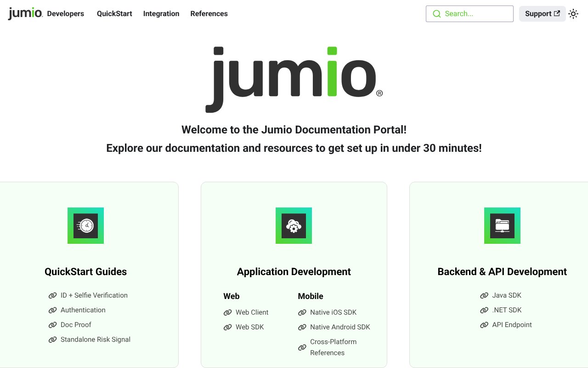Screen dimensions: 588x368
Task: Open the Doc Proof guide
Action: pyautogui.click(x=76, y=325)
